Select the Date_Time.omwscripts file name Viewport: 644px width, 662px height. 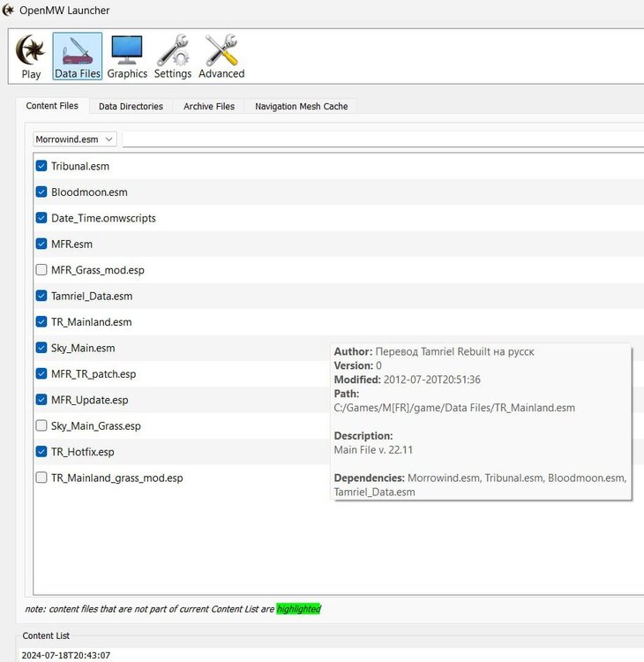tap(103, 218)
